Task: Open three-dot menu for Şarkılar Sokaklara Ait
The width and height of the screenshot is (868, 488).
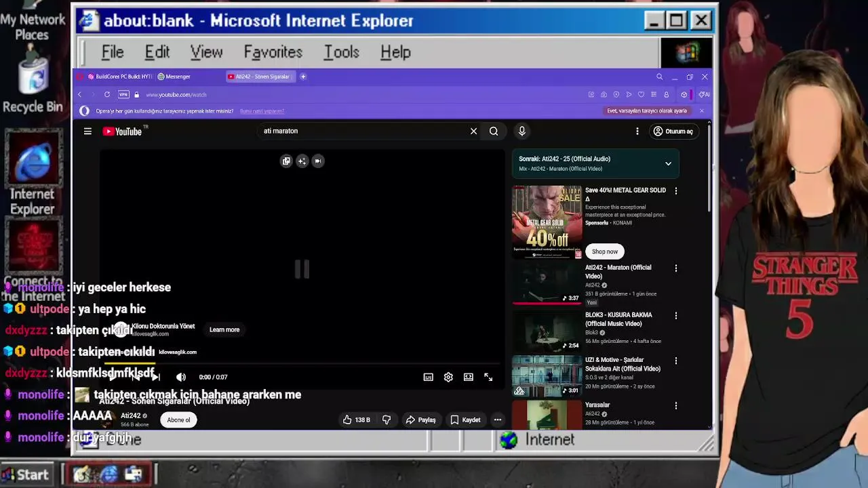Action: coord(675,361)
